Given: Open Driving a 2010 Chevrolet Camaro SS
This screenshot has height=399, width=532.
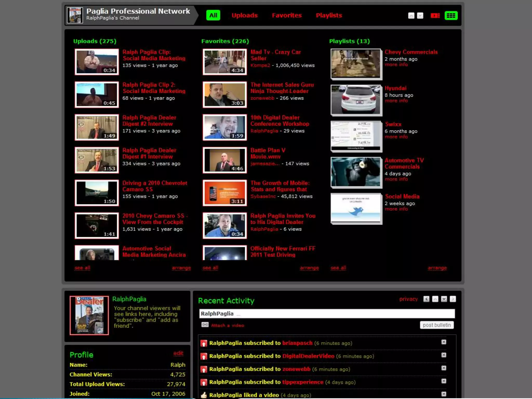Looking at the screenshot, I should tap(155, 186).
